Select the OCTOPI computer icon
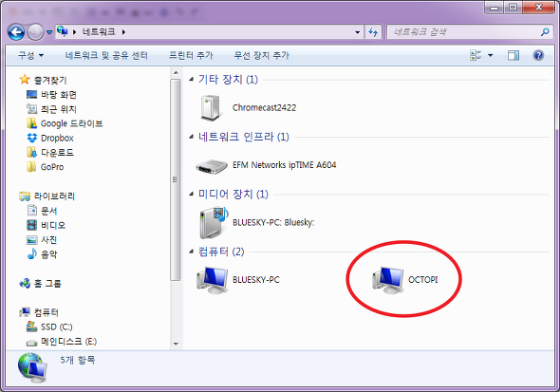 (388, 280)
